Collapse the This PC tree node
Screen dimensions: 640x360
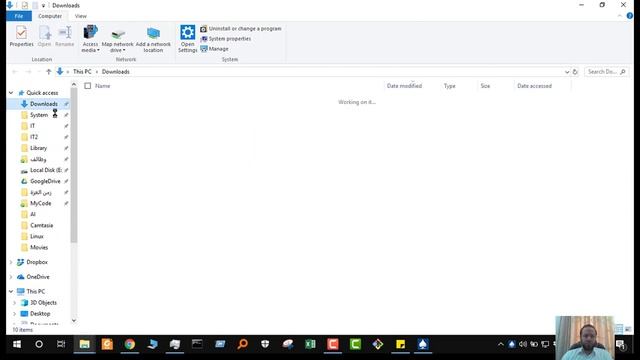pos(11,292)
